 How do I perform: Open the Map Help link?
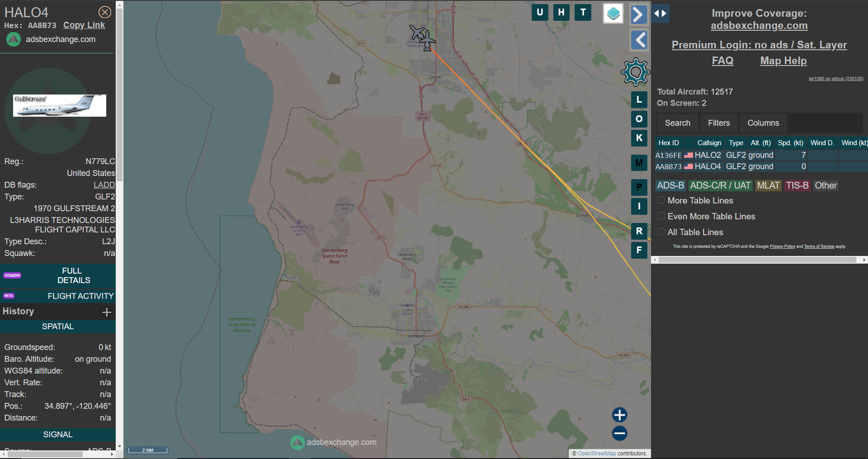[x=783, y=61]
